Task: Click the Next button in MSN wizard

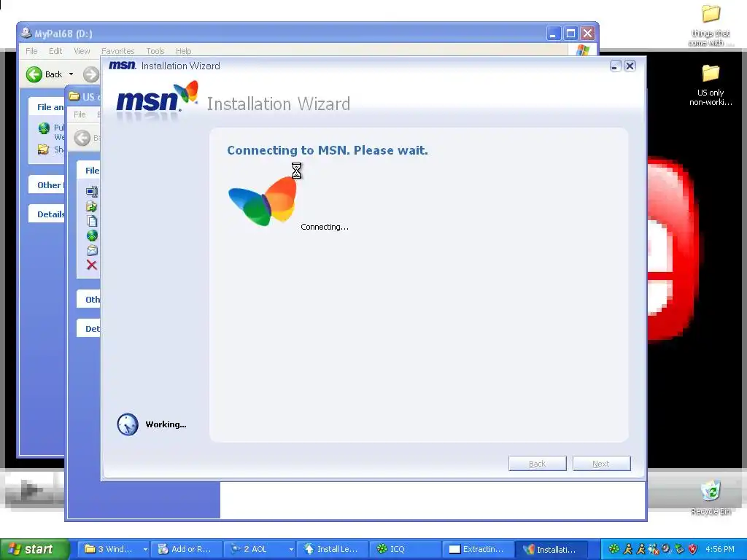Action: 601,463
